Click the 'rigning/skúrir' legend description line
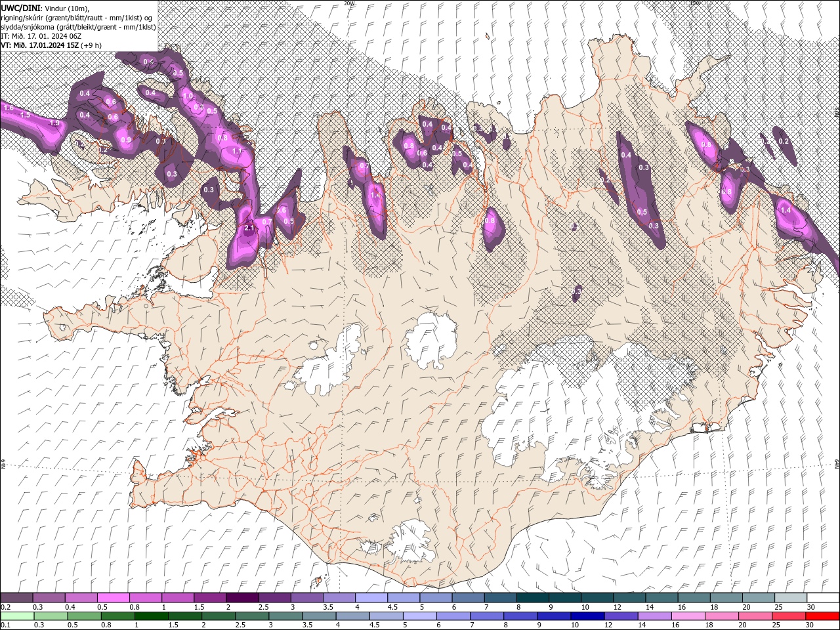The width and height of the screenshot is (840, 630). point(76,18)
